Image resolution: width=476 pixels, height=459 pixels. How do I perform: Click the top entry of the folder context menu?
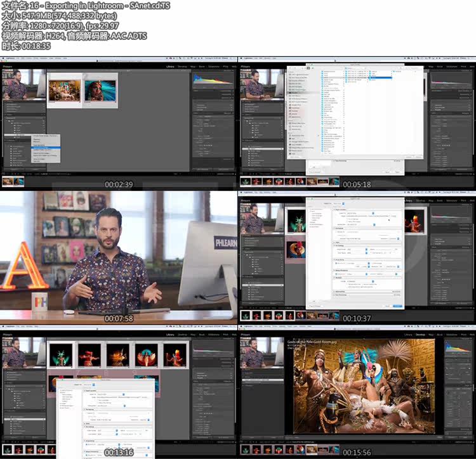(x=46, y=136)
